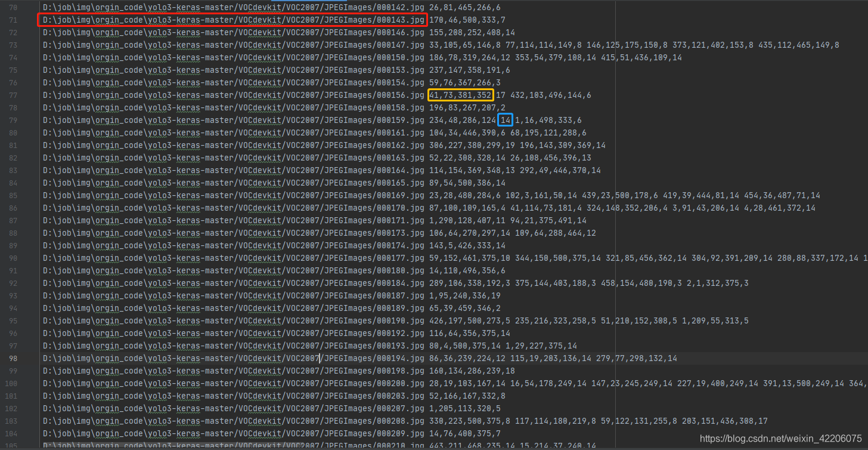868x450 pixels.
Task: Click the file path ending in 000164.jpg
Action: [234, 171]
